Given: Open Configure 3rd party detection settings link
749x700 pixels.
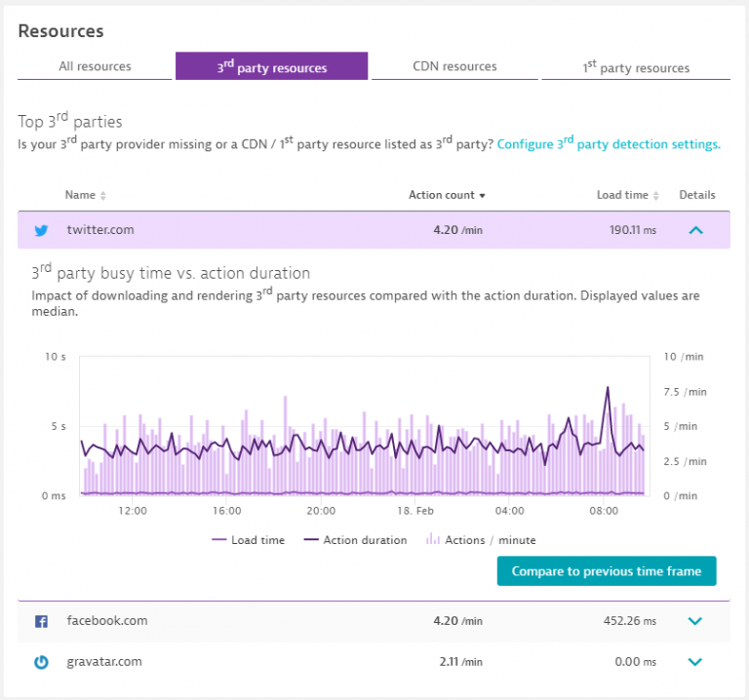Looking at the screenshot, I should 609,144.
